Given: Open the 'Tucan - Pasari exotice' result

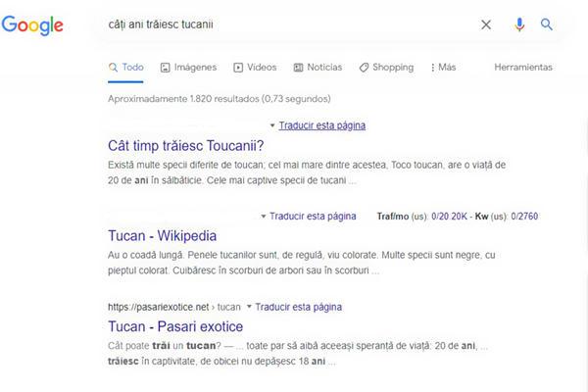Looking at the screenshot, I should [x=175, y=326].
